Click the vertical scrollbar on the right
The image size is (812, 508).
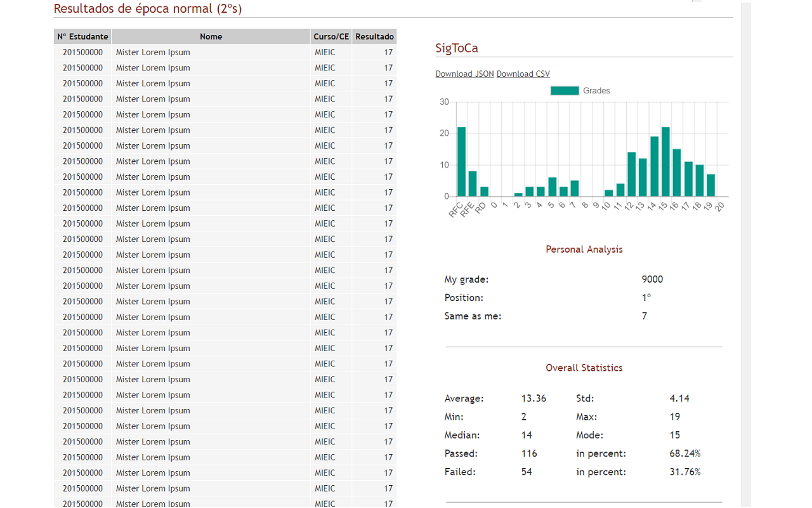[x=746, y=254]
